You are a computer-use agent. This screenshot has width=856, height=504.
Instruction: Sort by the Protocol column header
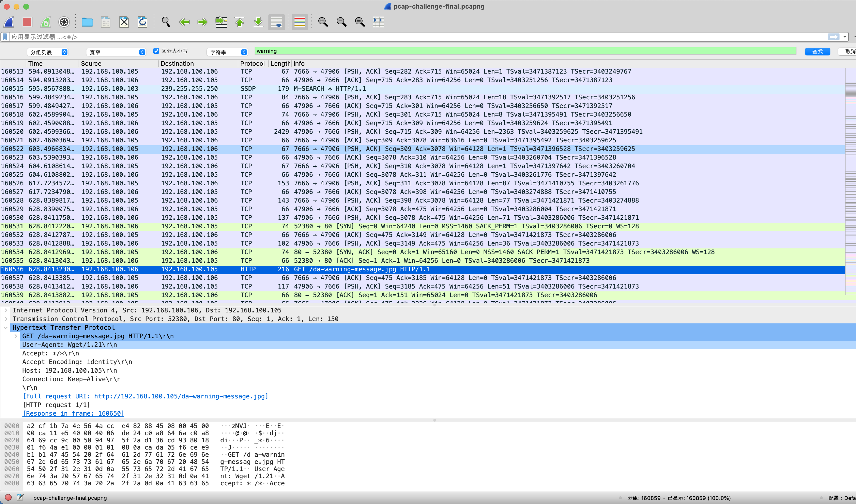[252, 64]
